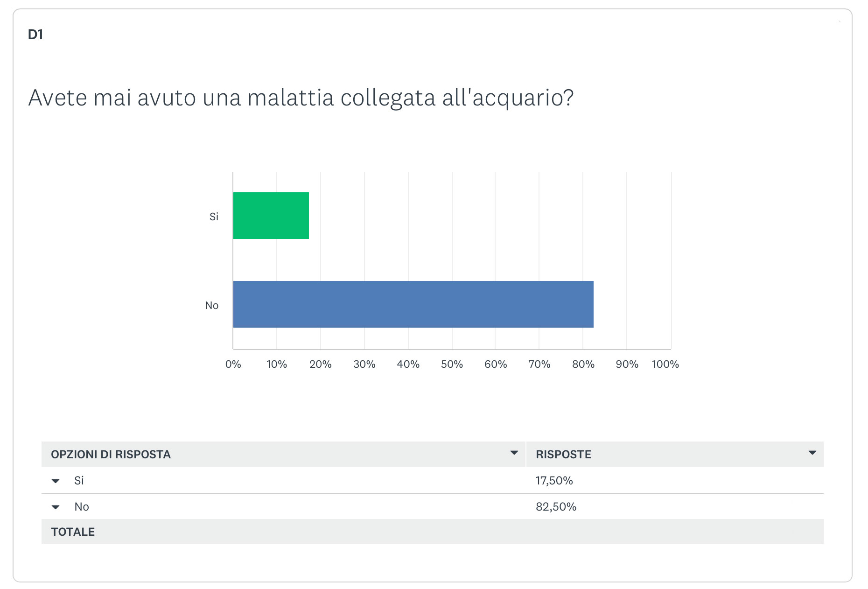
Task: Click the D1 question label
Action: pos(35,35)
